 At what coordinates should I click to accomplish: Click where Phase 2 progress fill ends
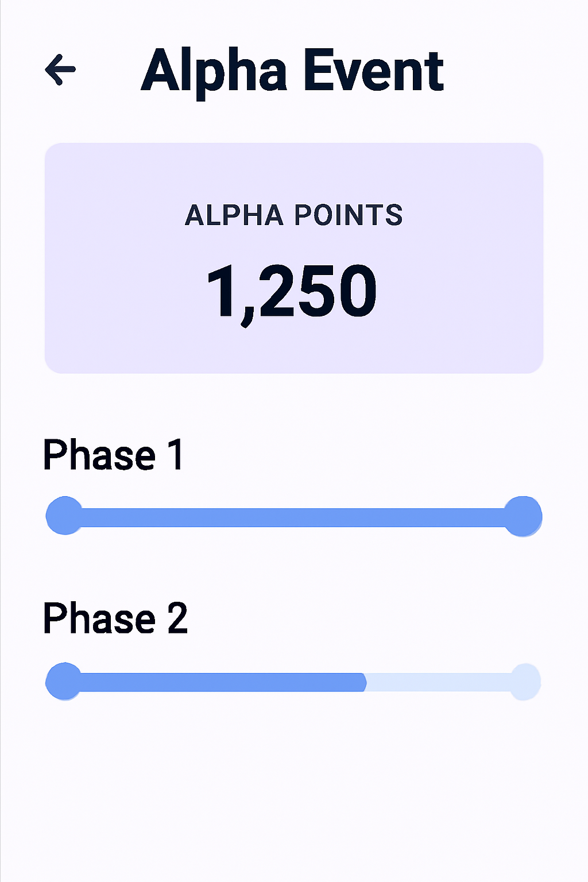[x=364, y=682]
